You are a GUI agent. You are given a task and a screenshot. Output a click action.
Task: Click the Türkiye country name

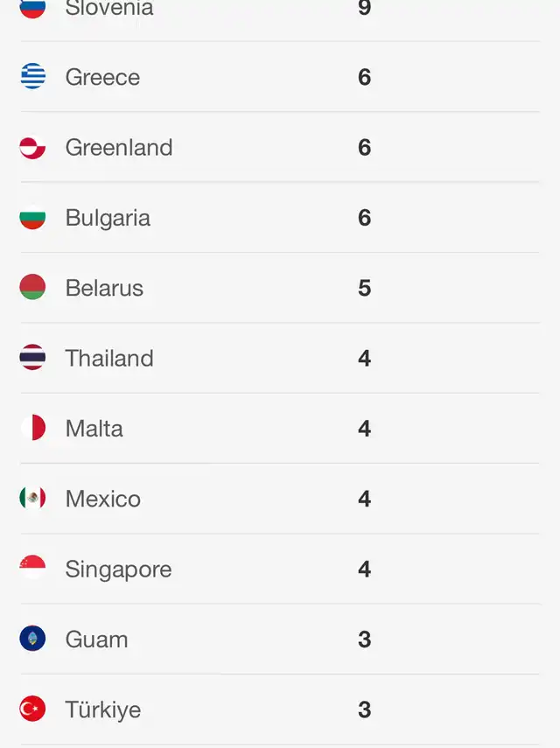pos(103,710)
